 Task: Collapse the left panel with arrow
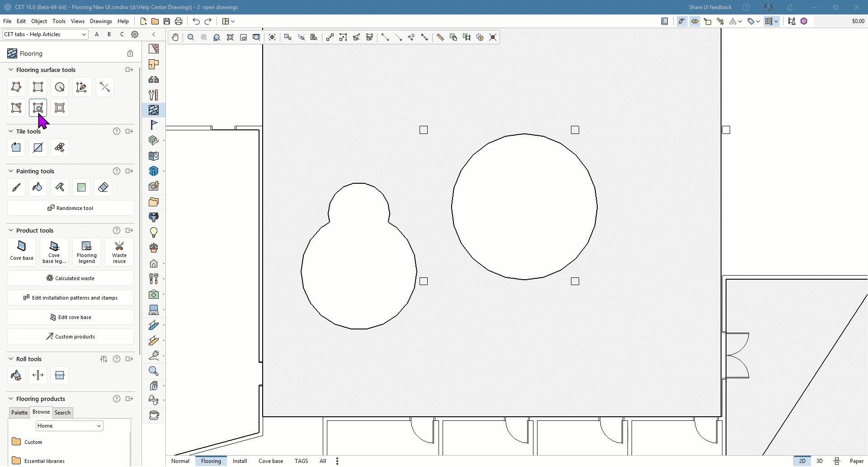click(x=154, y=34)
